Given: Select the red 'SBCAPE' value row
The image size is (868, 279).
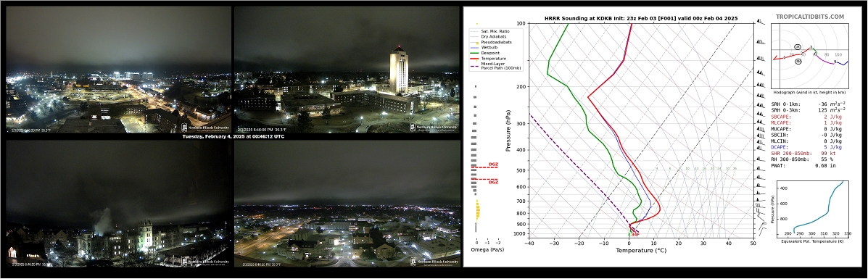Looking at the screenshot, I should tap(806, 117).
